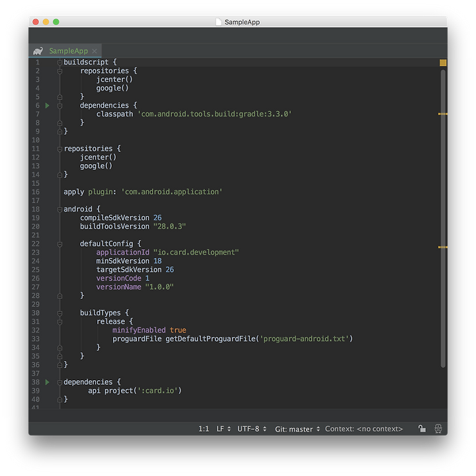Click fold end marker on line 14
This screenshot has width=476, height=476.
tap(59, 175)
